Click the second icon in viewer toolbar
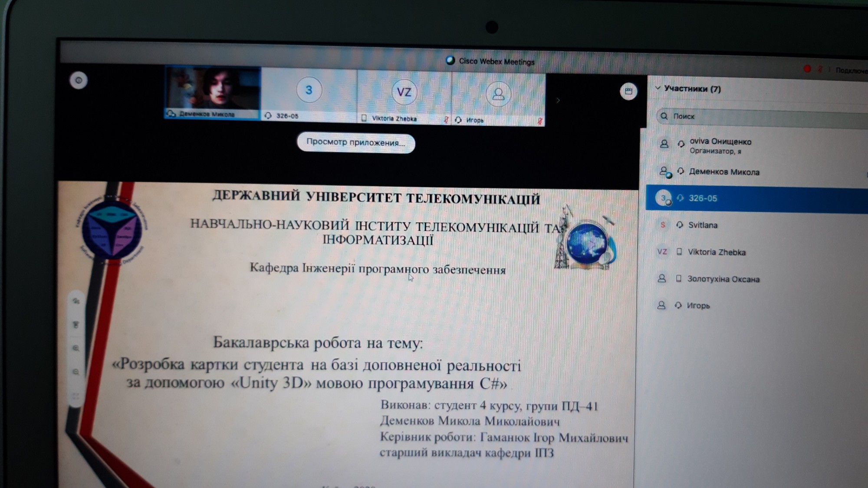The image size is (868, 488). pyautogui.click(x=76, y=325)
